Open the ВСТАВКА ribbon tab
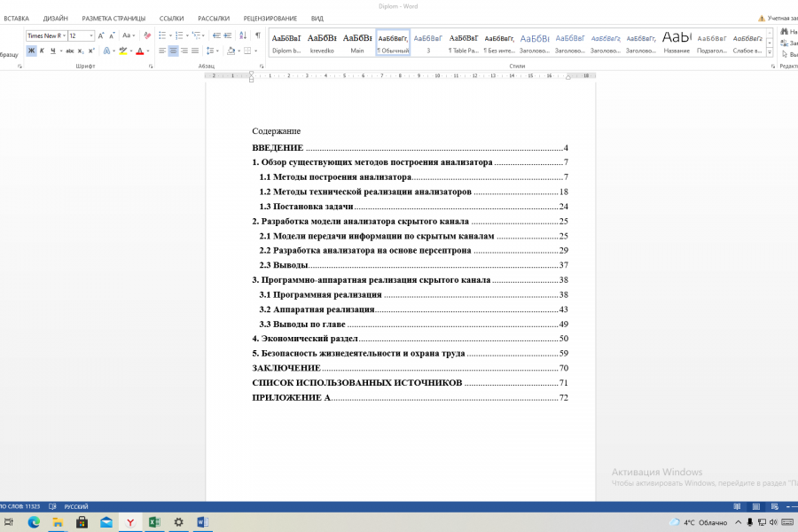 point(16,19)
